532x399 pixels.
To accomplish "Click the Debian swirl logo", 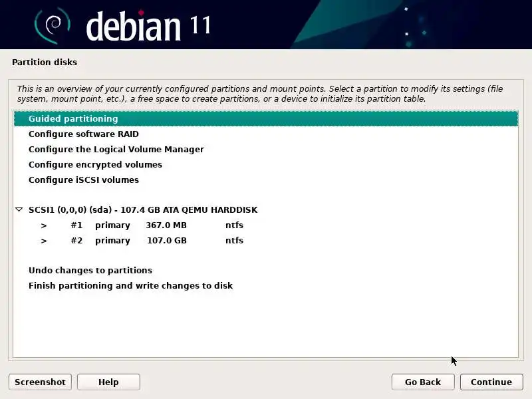I will pyautogui.click(x=53, y=25).
